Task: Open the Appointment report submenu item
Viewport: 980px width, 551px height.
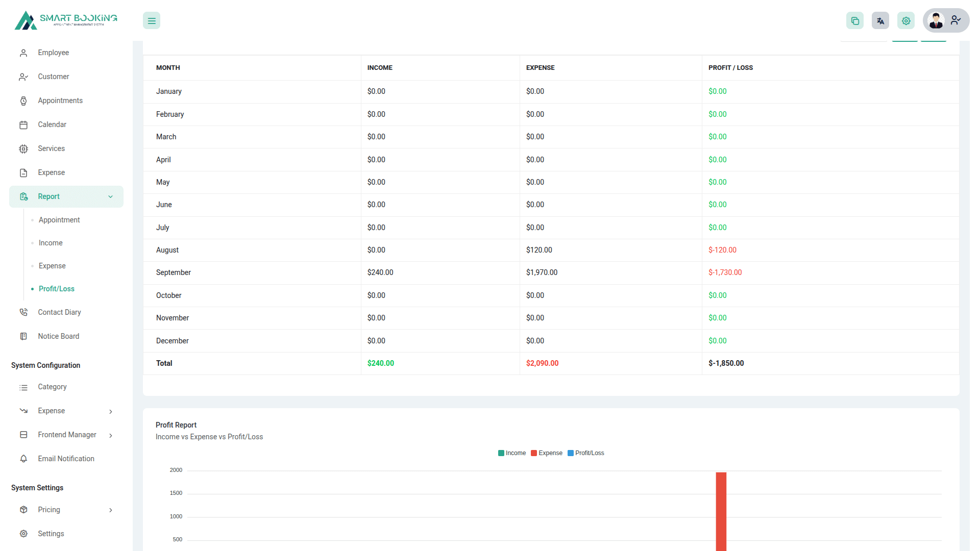Action: pyautogui.click(x=59, y=220)
